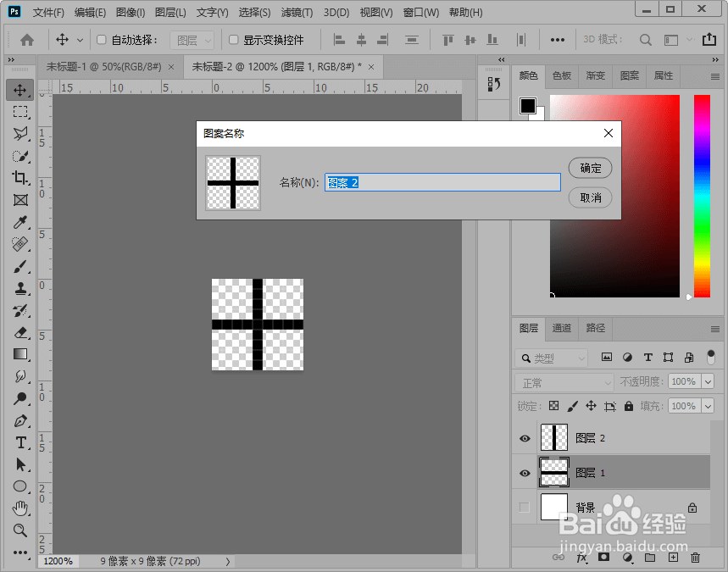
Task: Select the History Brush tool
Action: click(x=20, y=311)
